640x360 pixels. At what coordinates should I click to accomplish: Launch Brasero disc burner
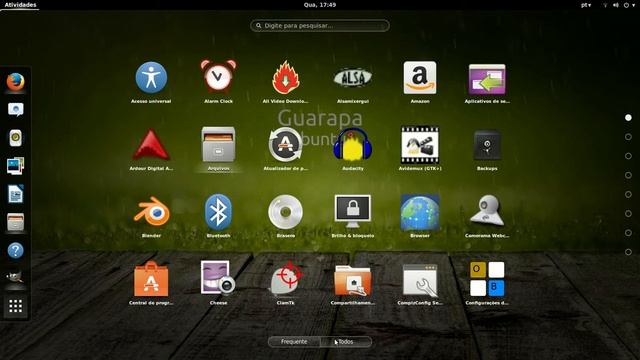[286, 212]
